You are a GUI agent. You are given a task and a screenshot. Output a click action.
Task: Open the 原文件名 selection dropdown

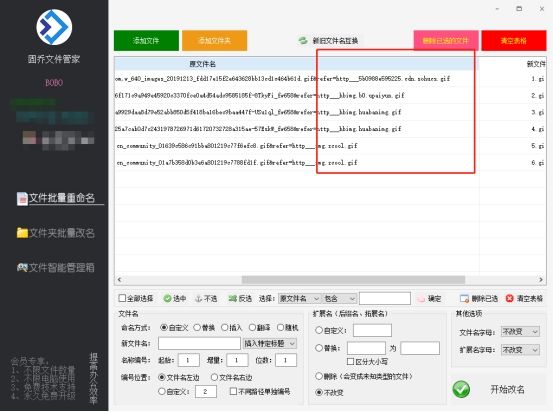tap(299, 299)
